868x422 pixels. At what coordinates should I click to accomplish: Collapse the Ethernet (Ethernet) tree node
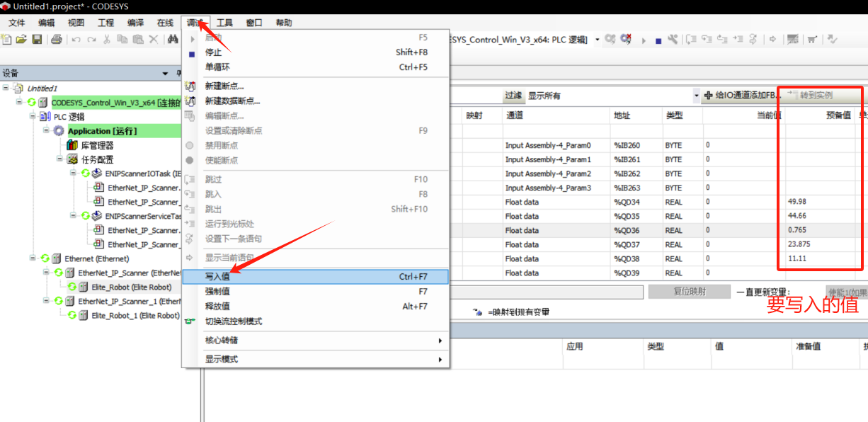click(x=33, y=258)
